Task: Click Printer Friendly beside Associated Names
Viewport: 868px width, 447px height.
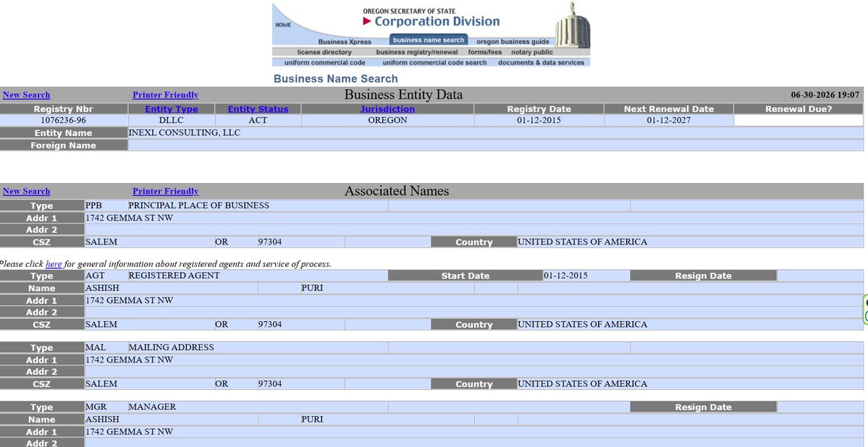Action: [166, 191]
